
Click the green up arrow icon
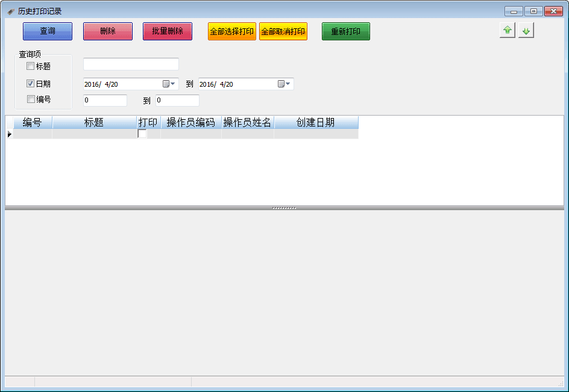click(507, 31)
